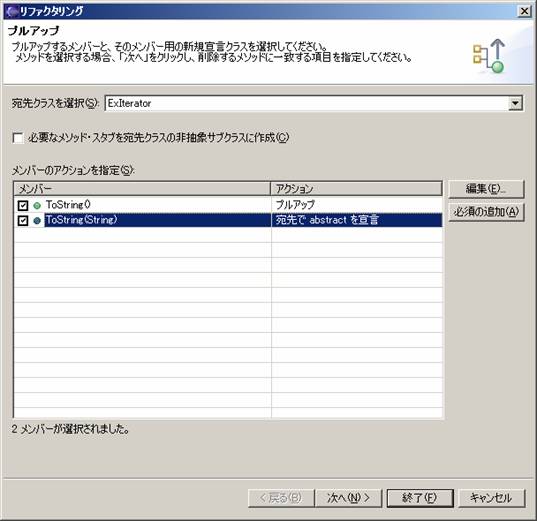Click the 終了(F) finish button
The width and height of the screenshot is (537, 521).
[x=420, y=498]
